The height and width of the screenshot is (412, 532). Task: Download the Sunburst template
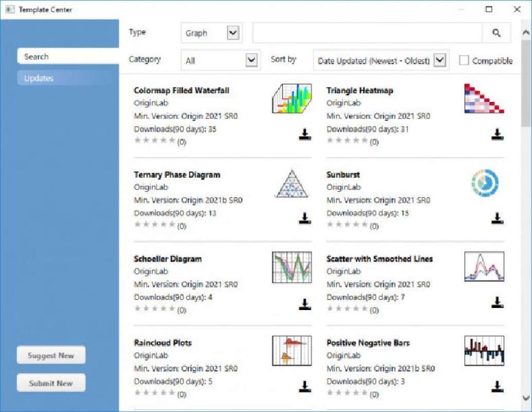coord(497,219)
